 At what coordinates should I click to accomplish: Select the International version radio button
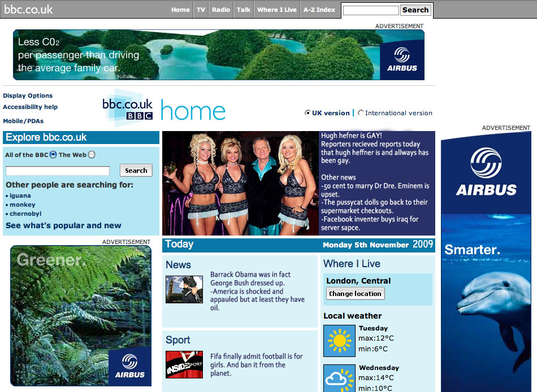[x=360, y=112]
